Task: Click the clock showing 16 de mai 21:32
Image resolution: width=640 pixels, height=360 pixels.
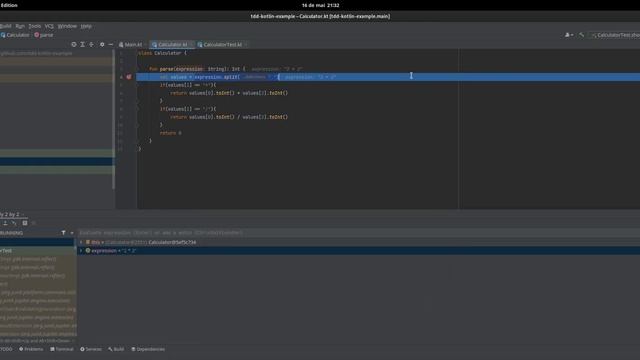Action: click(320, 5)
